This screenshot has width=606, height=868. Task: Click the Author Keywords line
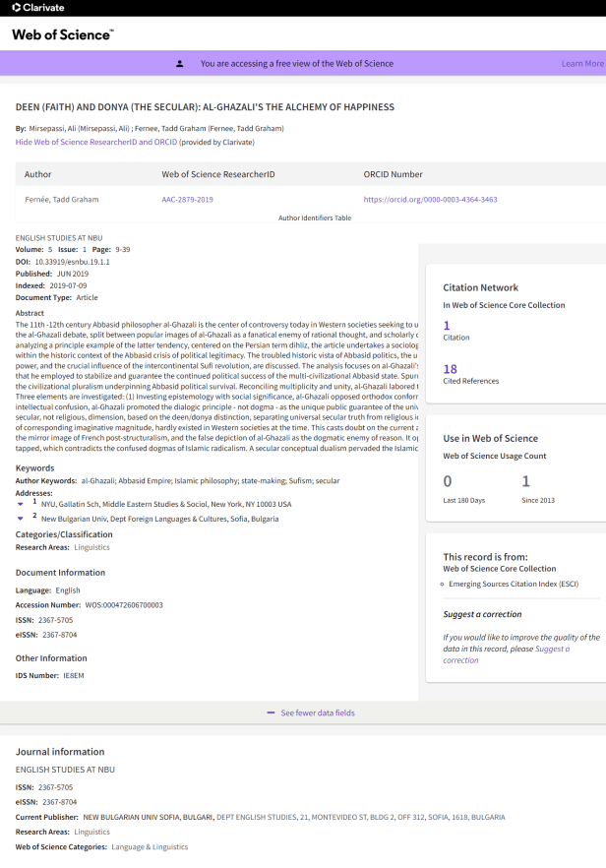(x=178, y=481)
